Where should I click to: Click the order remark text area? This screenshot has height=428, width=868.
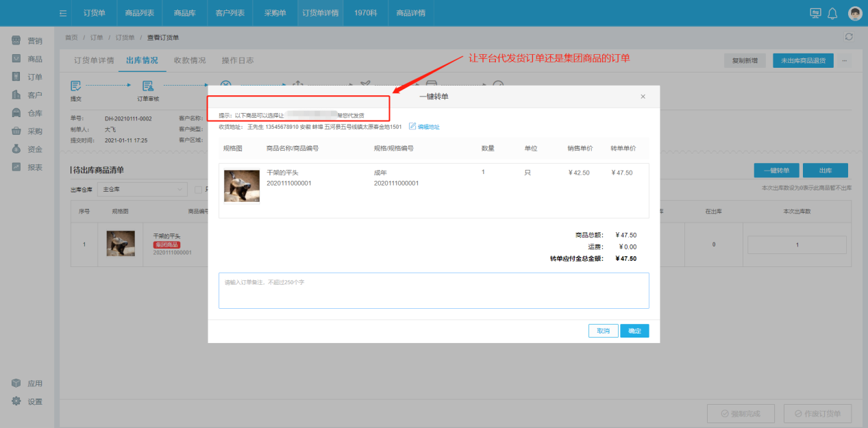point(433,290)
